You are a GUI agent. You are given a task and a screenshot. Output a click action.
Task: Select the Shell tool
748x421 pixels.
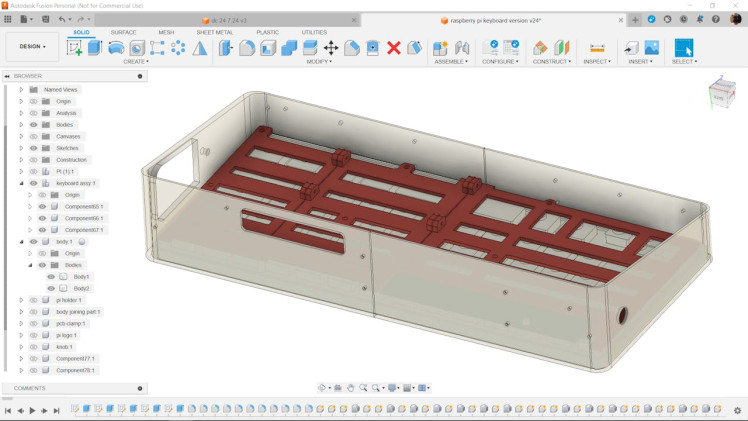(x=268, y=48)
